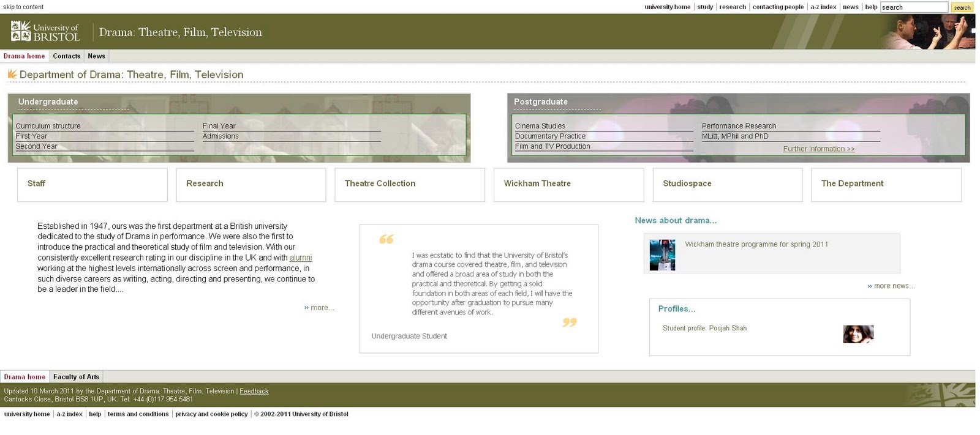Go to 'university home' in the top navigation

click(667, 7)
